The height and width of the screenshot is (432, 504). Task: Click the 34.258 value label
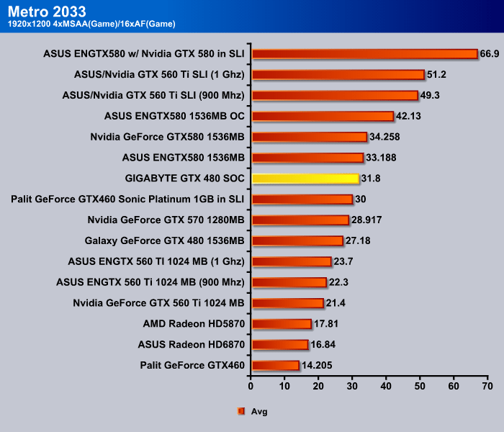pyautogui.click(x=384, y=137)
